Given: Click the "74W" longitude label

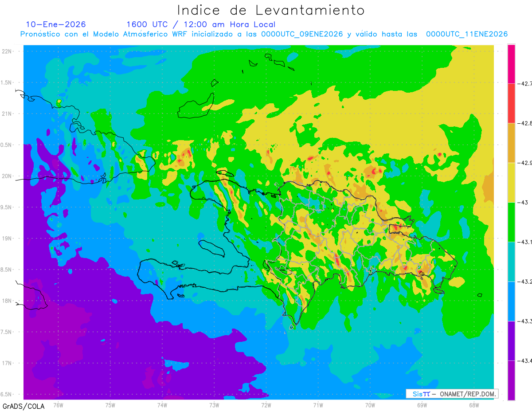Looking at the screenshot, I should [162, 405].
